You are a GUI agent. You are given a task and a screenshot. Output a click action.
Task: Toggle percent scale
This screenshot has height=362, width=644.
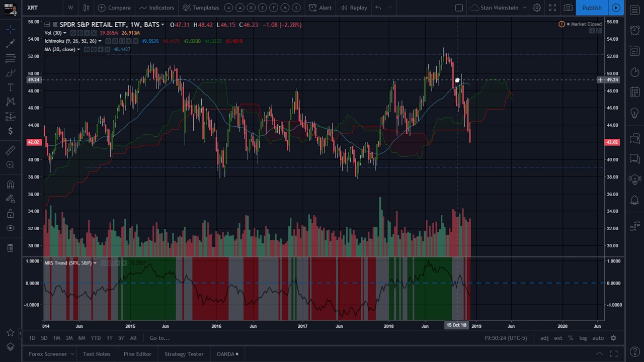571,338
